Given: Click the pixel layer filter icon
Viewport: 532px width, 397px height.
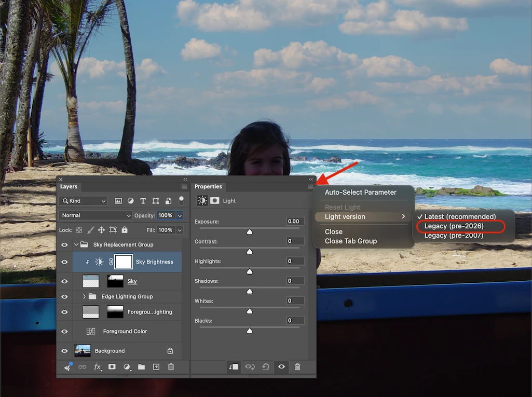Looking at the screenshot, I should pyautogui.click(x=118, y=201).
